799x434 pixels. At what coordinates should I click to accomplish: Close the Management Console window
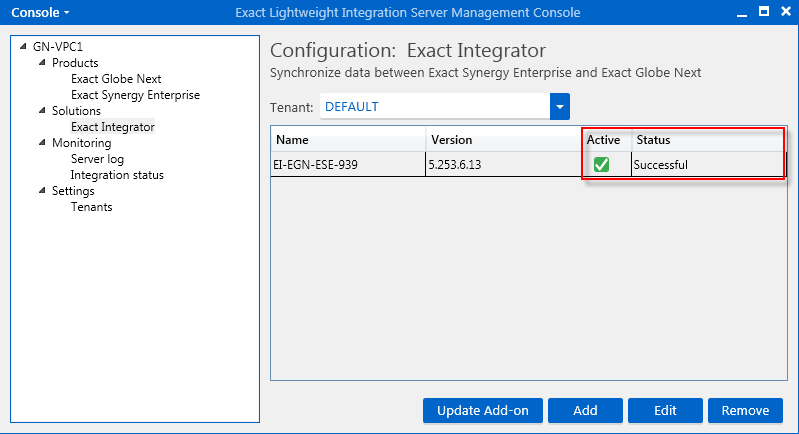coord(786,11)
